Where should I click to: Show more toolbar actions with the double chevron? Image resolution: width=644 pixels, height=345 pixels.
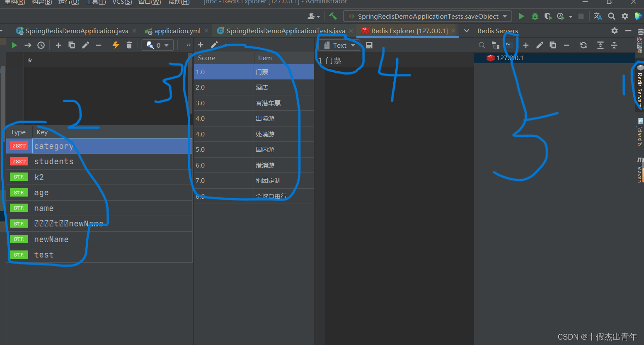(x=189, y=45)
